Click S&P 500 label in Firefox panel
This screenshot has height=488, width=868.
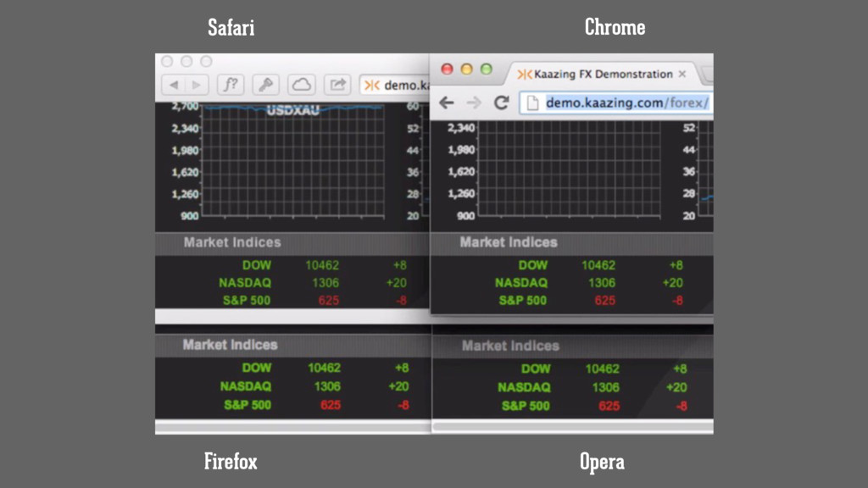pyautogui.click(x=248, y=405)
